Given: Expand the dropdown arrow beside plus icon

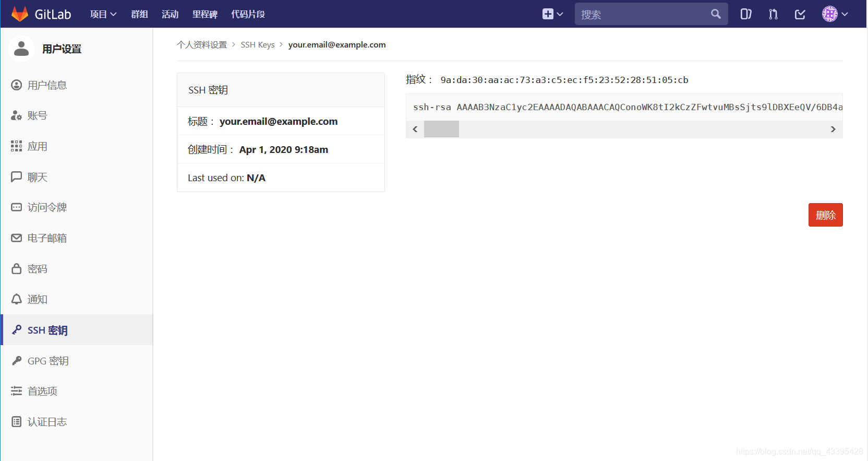Looking at the screenshot, I should (x=560, y=14).
